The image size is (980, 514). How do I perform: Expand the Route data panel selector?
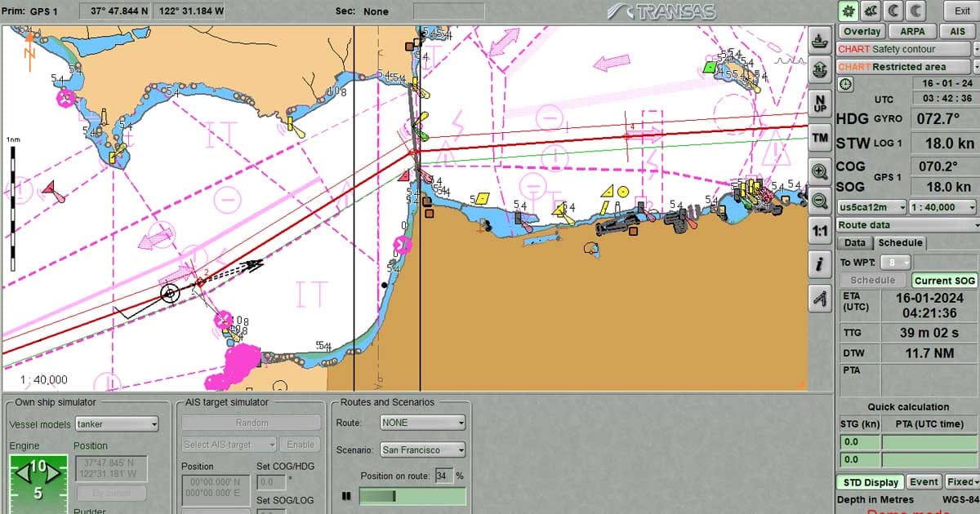907,225
